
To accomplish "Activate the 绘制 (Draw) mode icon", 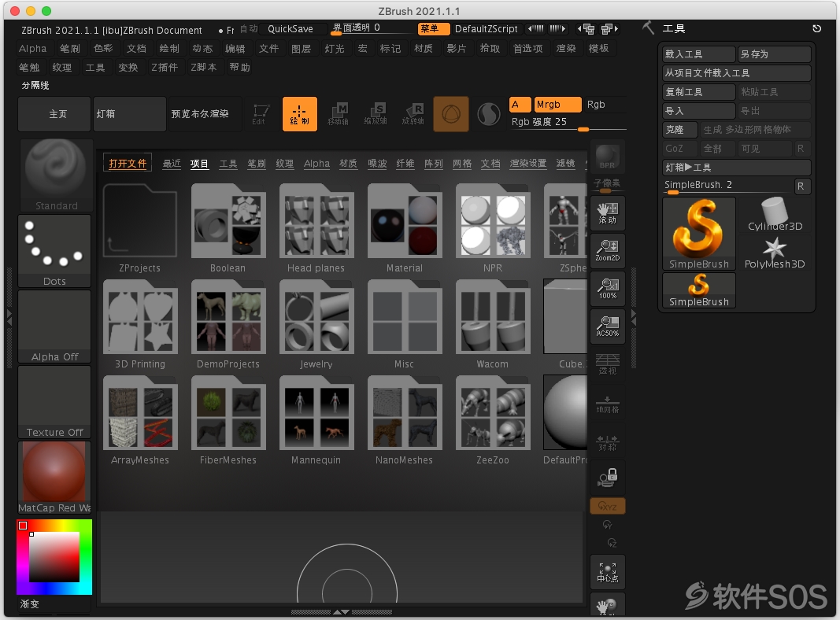I will [x=299, y=114].
